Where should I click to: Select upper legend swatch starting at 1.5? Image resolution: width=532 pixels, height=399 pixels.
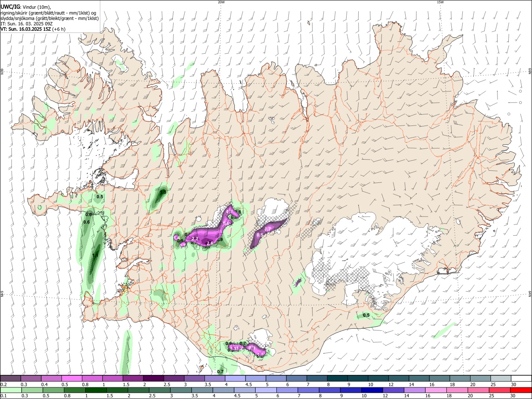133,378
